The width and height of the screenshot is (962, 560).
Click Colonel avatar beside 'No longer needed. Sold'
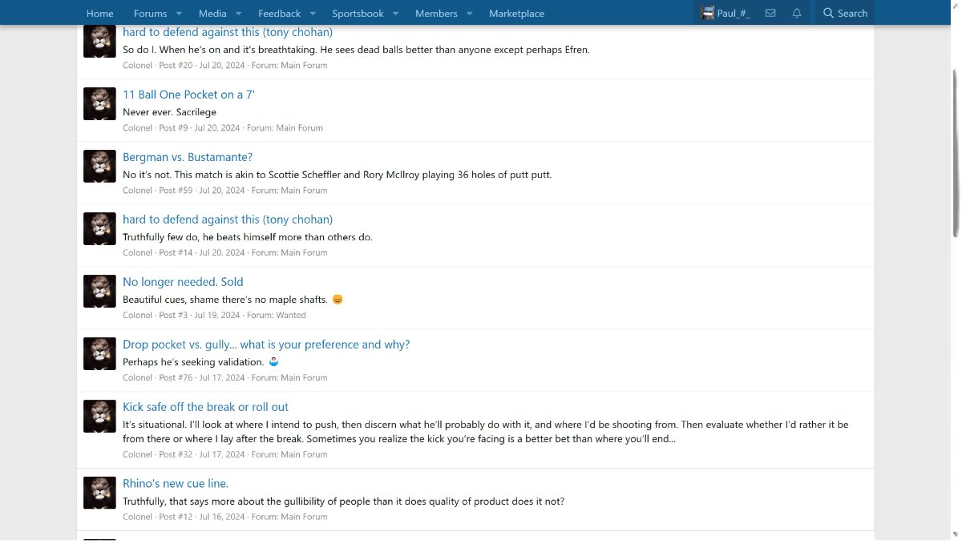tap(99, 291)
